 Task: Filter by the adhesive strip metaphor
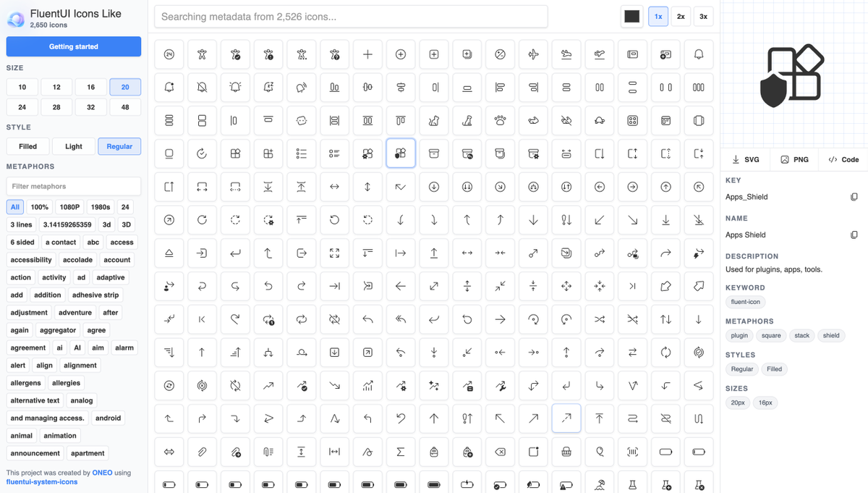point(95,295)
